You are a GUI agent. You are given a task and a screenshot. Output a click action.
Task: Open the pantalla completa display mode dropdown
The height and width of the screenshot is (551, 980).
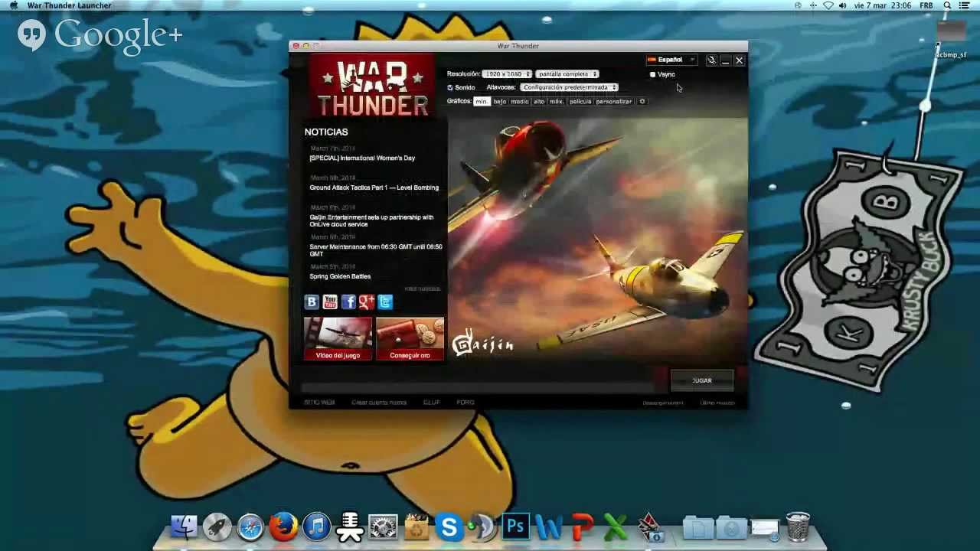tap(567, 73)
